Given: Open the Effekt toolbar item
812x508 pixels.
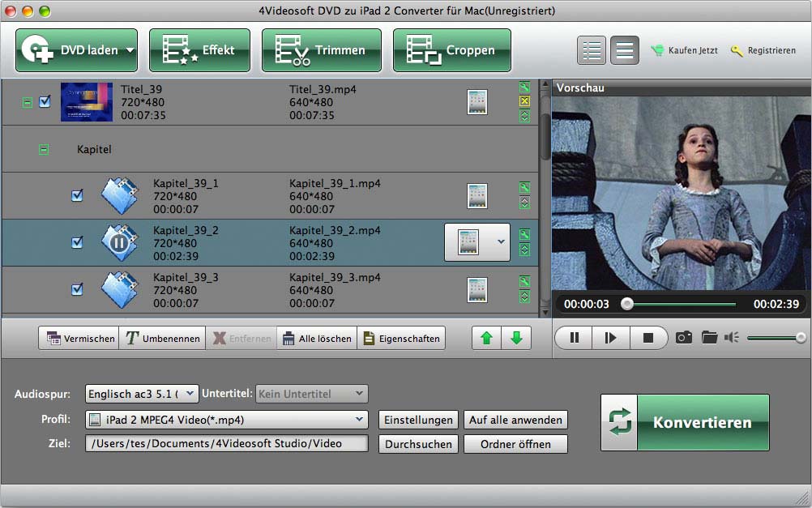Looking at the screenshot, I should 199,50.
